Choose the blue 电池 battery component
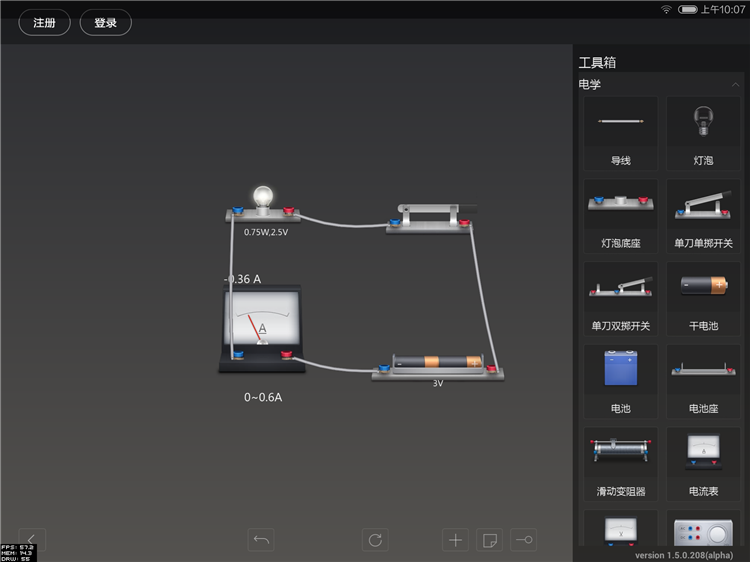 point(620,382)
